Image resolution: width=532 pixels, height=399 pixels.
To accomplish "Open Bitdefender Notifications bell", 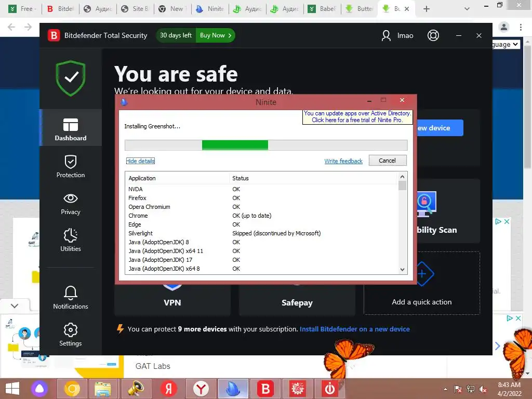I will click(x=71, y=297).
